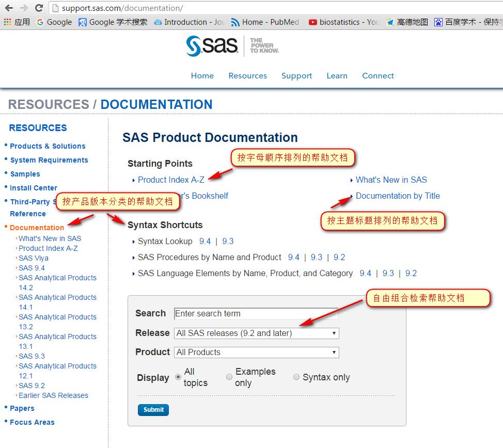Open the Release dropdown menu
503x448 pixels.
[257, 333]
